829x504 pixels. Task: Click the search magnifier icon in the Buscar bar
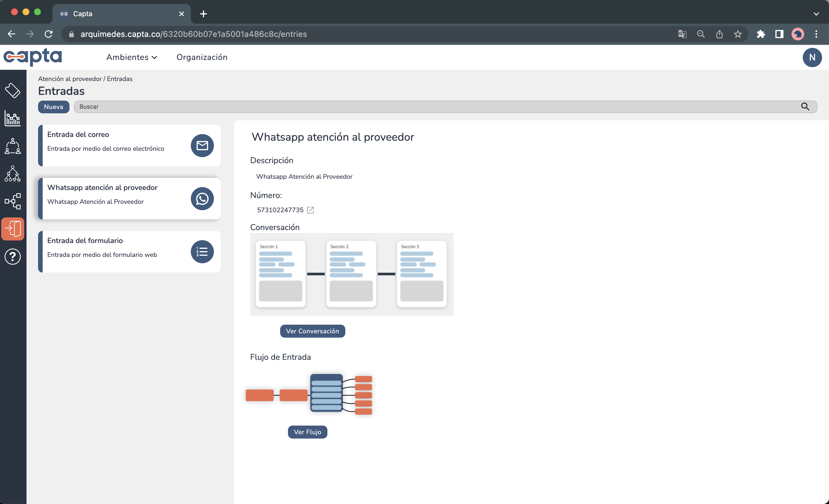pos(805,107)
